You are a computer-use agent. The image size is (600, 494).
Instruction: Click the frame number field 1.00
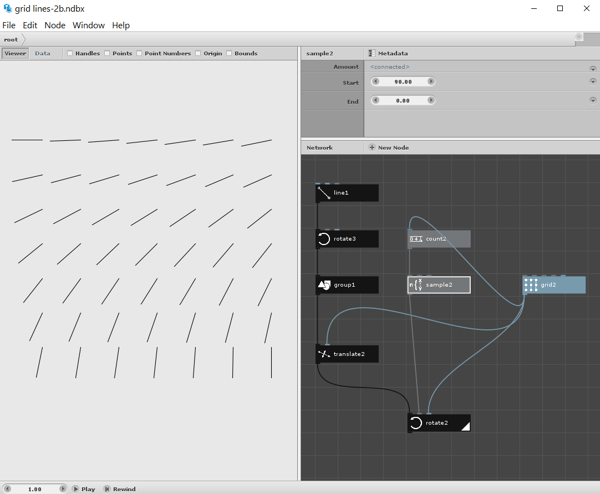point(35,489)
